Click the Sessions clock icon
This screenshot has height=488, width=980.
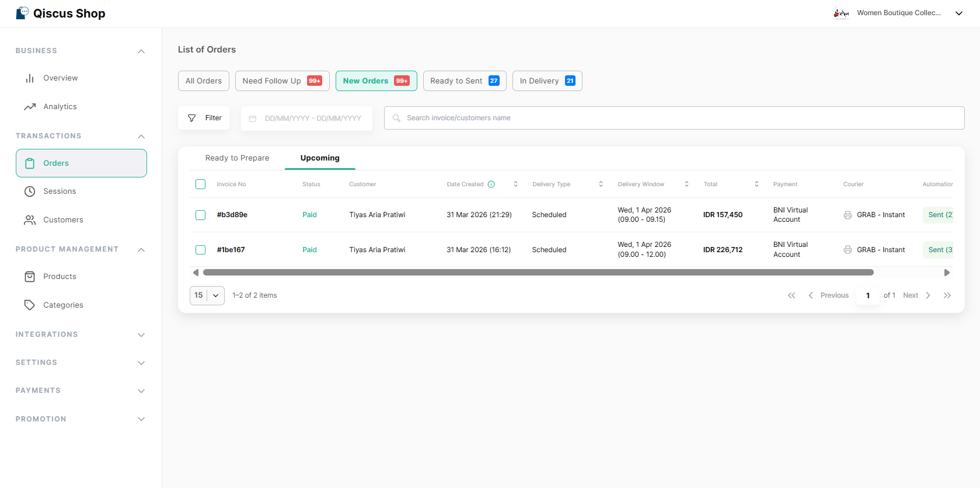pyautogui.click(x=30, y=191)
